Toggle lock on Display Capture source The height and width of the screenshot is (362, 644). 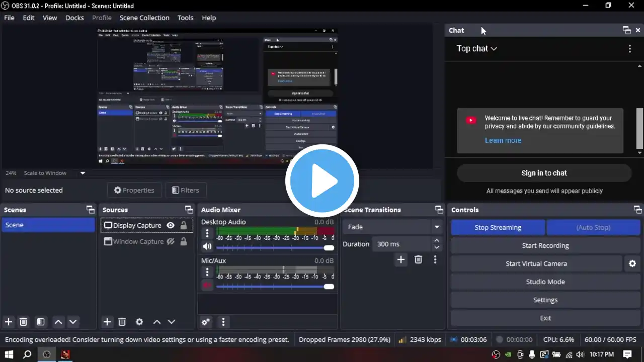coord(184,225)
